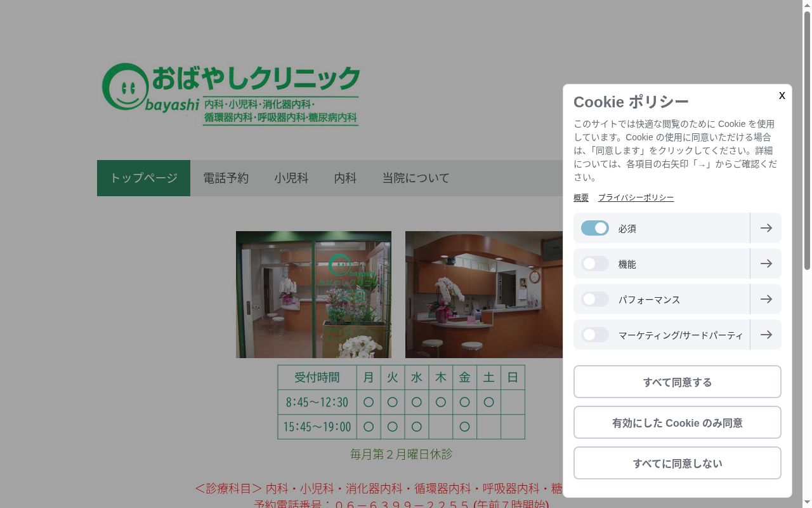The image size is (812, 508).
Task: Select the トップページ navigation tab
Action: tap(143, 178)
